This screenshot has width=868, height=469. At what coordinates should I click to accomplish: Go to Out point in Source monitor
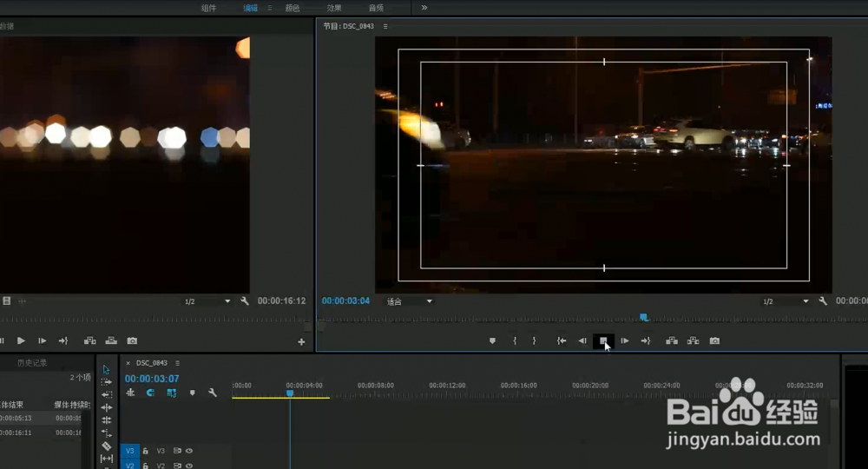[63, 341]
